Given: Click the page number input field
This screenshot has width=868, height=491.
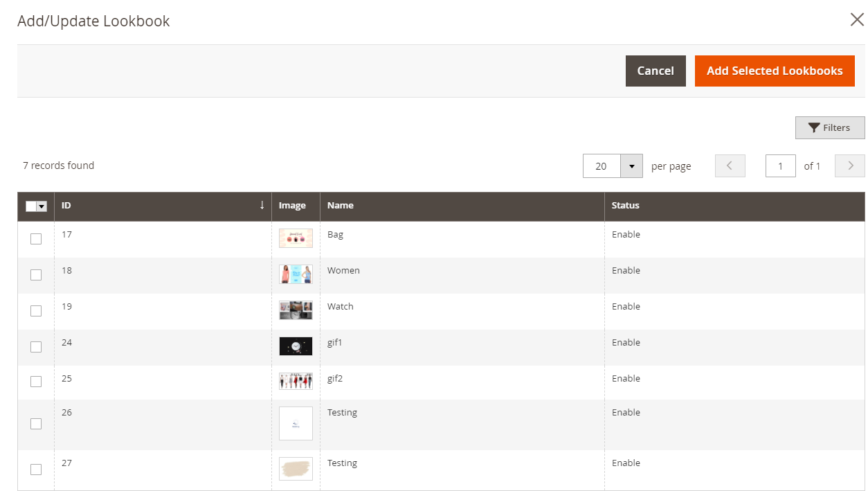Looking at the screenshot, I should (x=780, y=166).
